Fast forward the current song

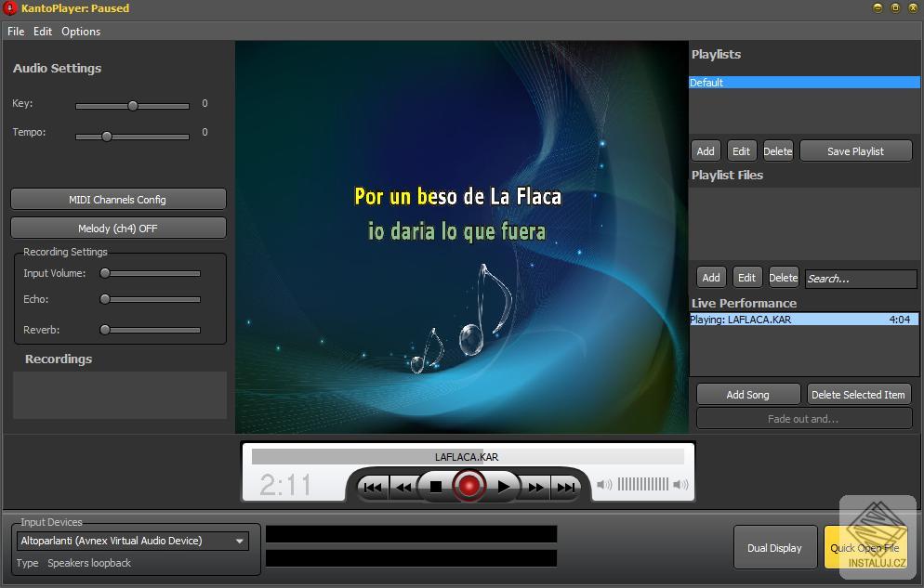point(535,487)
